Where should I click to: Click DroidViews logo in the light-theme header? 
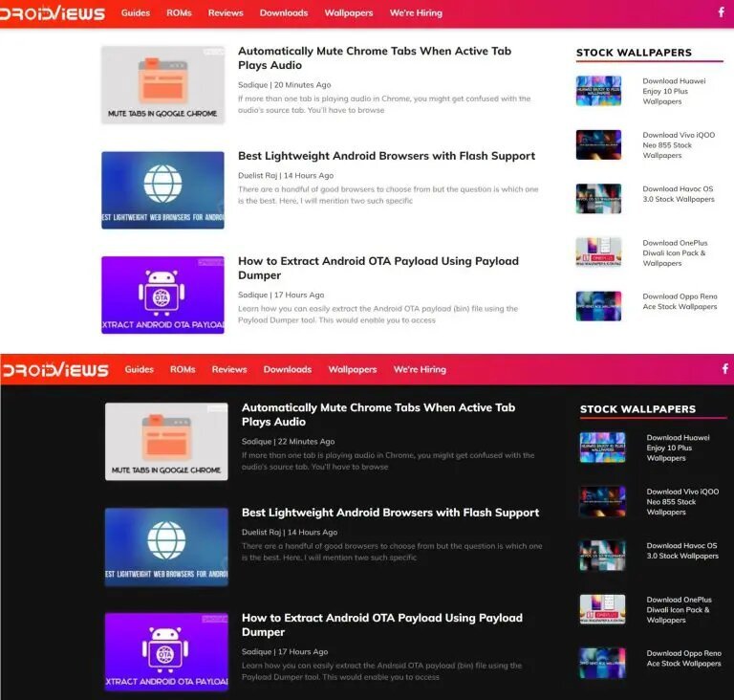tap(54, 13)
